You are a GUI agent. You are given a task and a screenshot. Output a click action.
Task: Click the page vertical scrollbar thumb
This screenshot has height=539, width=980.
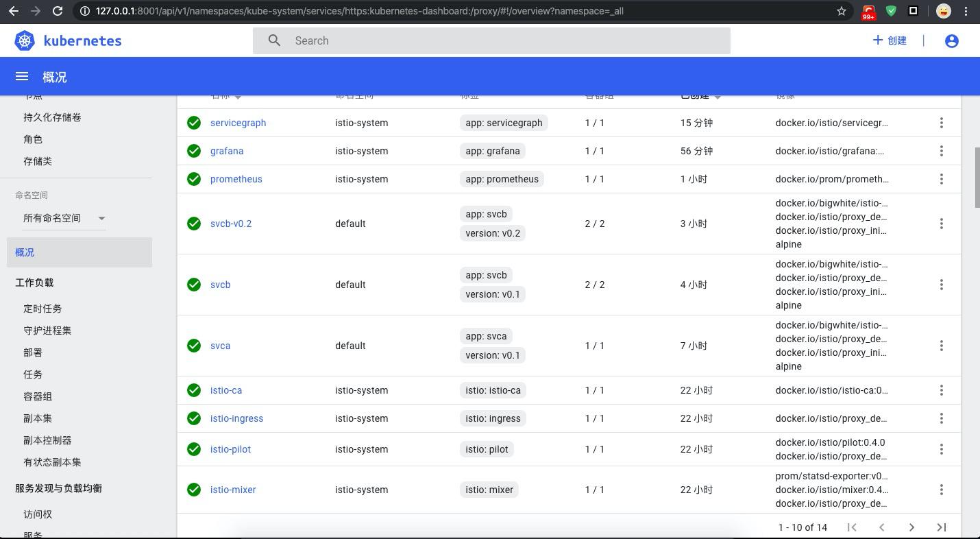[x=977, y=177]
